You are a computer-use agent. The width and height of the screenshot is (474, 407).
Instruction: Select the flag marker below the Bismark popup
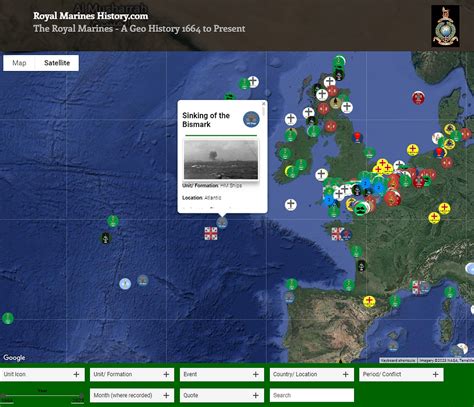tap(211, 233)
